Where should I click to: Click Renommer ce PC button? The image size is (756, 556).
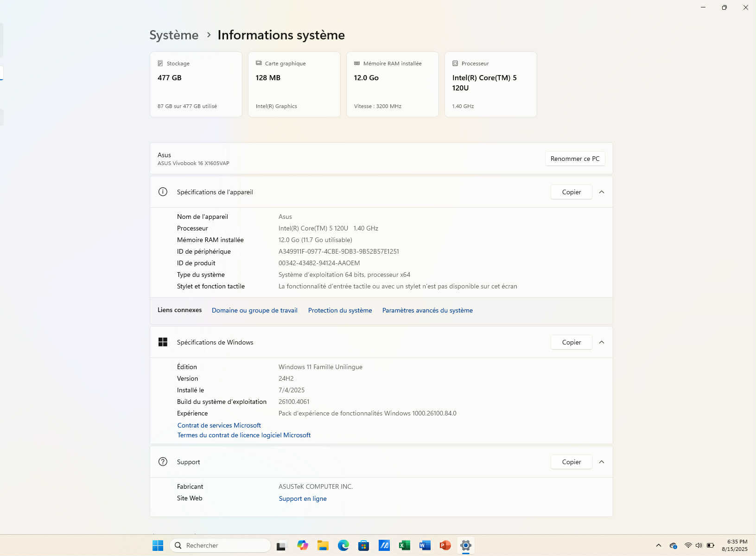click(x=575, y=159)
